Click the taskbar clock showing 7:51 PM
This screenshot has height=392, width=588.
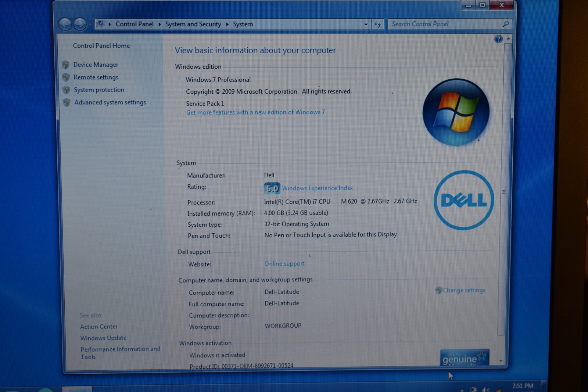tap(523, 386)
